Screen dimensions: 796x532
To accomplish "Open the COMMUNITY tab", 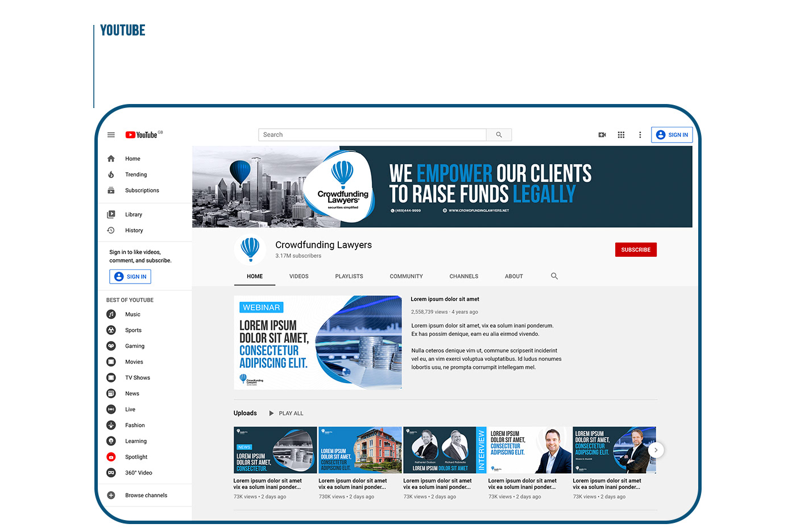I will point(406,276).
